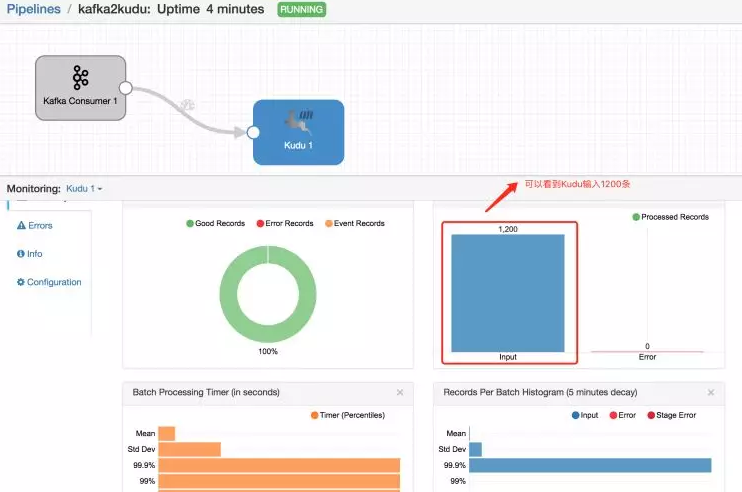This screenshot has height=492, width=742.
Task: Click the 'Error' axis label in bar chart
Action: click(647, 357)
